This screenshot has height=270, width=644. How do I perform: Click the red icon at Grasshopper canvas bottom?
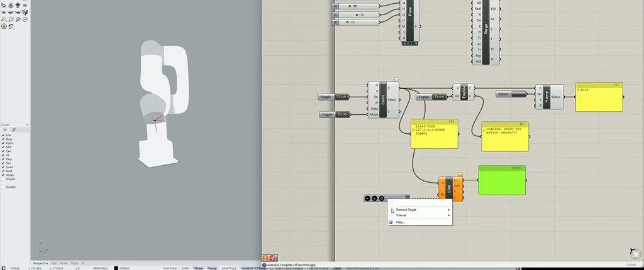pyautogui.click(x=274, y=257)
